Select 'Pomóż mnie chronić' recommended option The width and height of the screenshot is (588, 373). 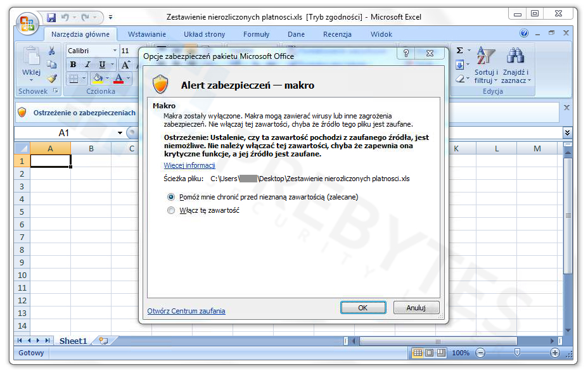tap(171, 197)
